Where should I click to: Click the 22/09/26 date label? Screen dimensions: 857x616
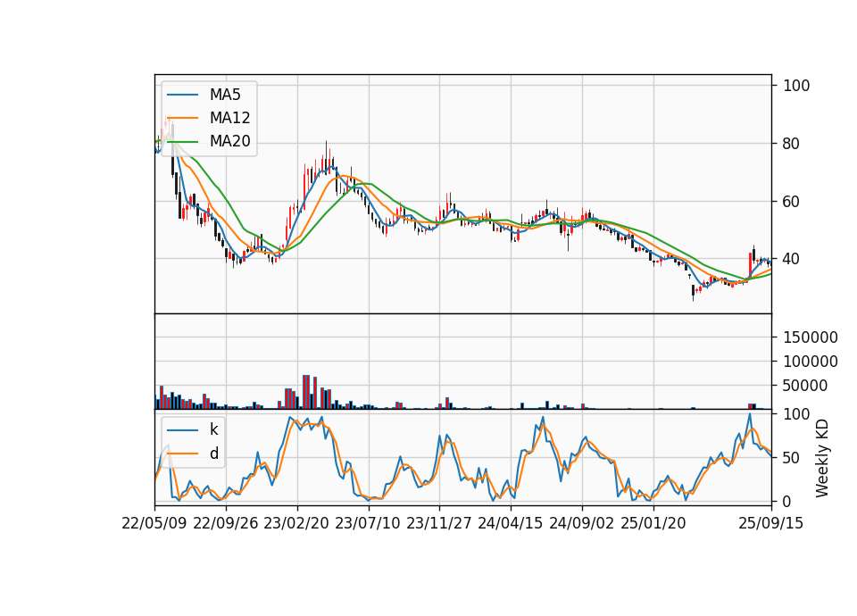click(226, 523)
